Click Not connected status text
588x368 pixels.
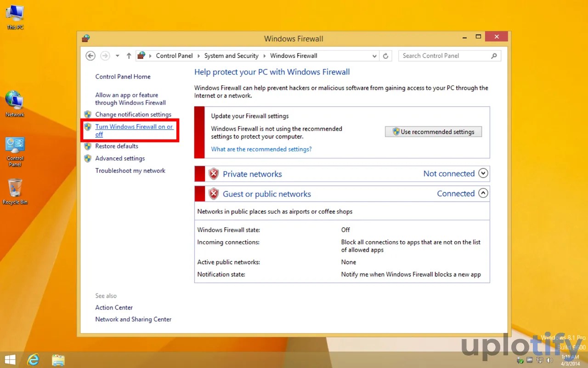(x=449, y=173)
